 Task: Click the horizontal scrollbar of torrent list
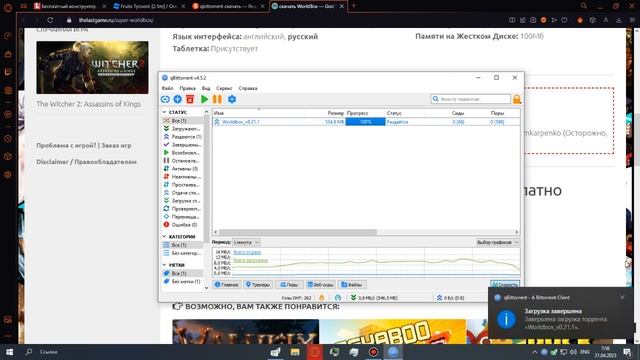297,232
